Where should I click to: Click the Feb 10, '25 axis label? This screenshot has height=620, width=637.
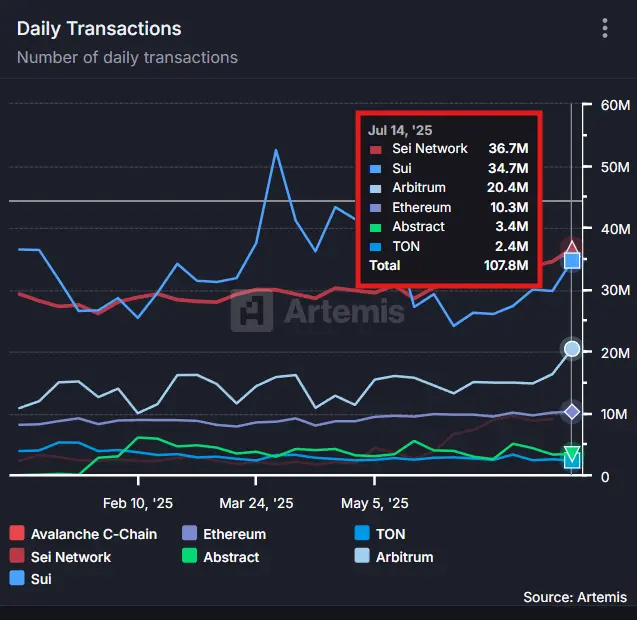(138, 503)
